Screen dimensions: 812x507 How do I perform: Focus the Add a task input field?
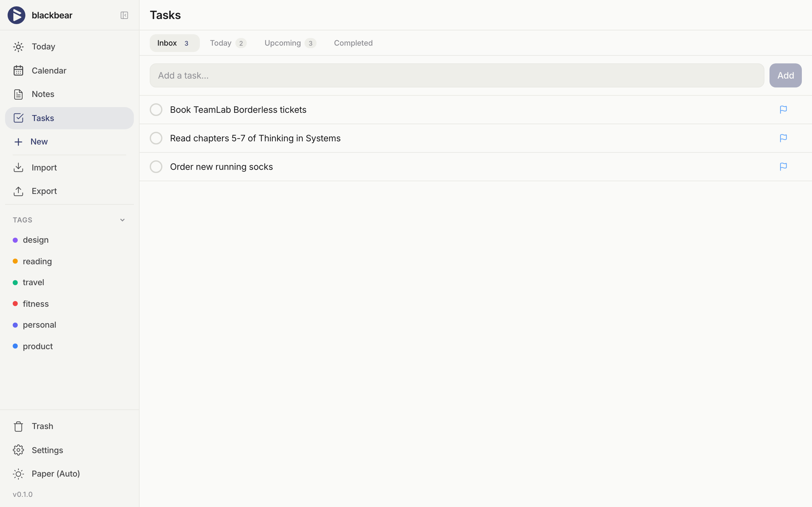tap(456, 75)
